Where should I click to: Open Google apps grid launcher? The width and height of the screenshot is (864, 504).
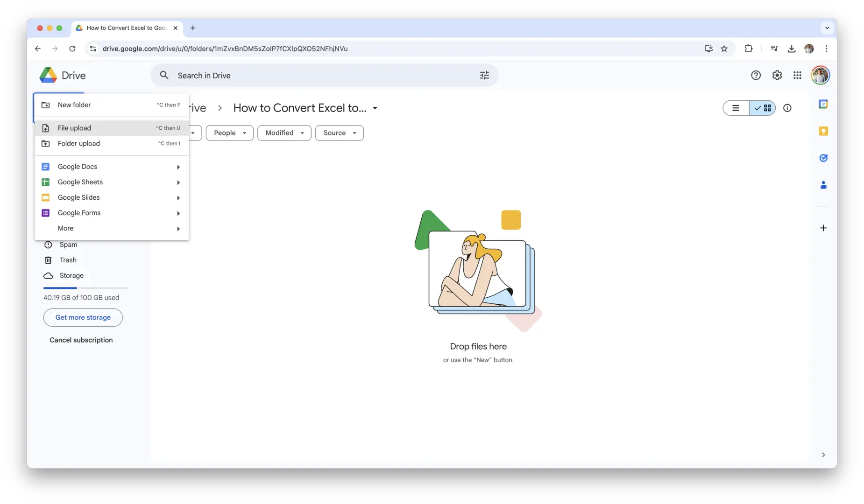pyautogui.click(x=797, y=75)
